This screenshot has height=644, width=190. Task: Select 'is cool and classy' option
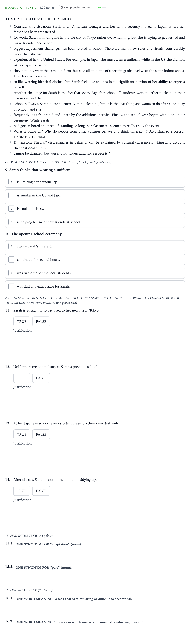point(95,209)
